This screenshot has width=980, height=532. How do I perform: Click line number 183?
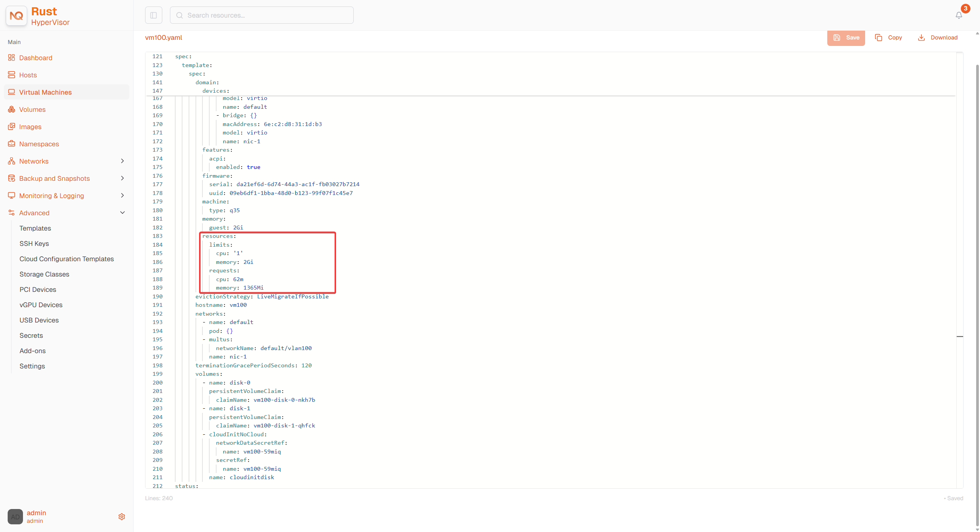[157, 236]
